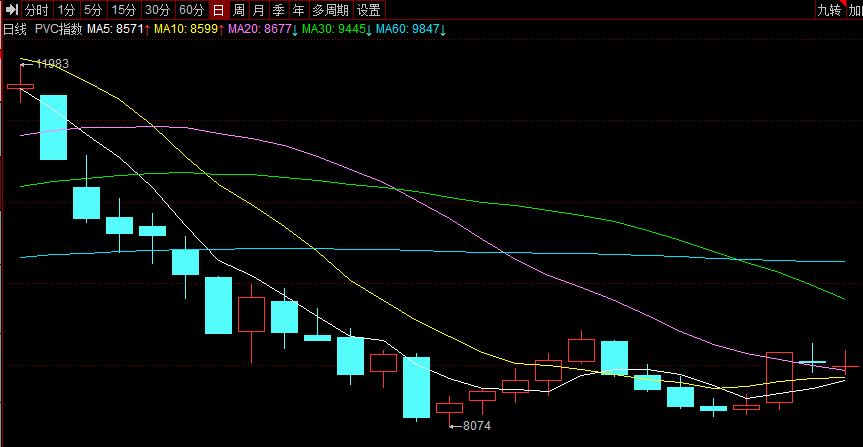Image resolution: width=863 pixels, height=447 pixels.
Task: Switch to the 月 monthly tab
Action: coord(259,9)
